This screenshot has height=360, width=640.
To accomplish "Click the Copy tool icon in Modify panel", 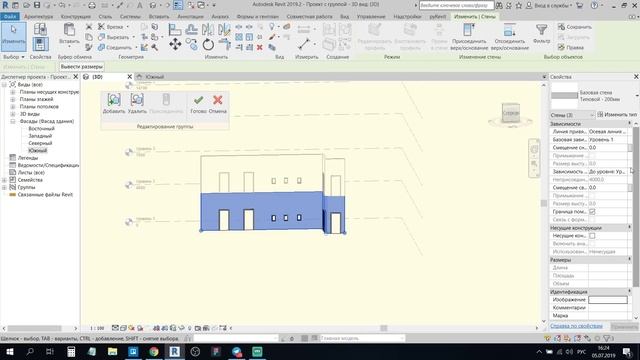I will 191,44.
